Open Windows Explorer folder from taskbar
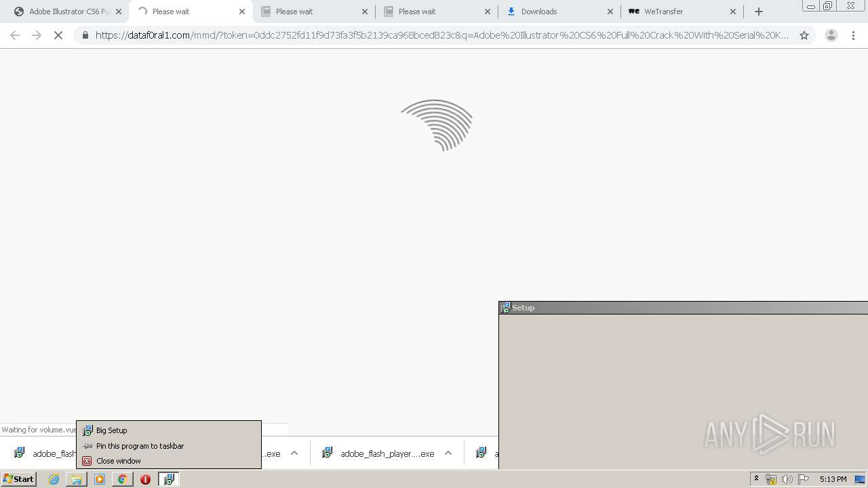This screenshot has height=488, width=868. pos(77,479)
